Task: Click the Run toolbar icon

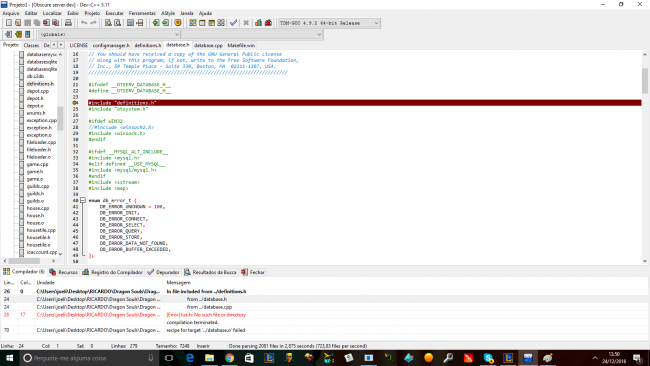Action: point(202,23)
